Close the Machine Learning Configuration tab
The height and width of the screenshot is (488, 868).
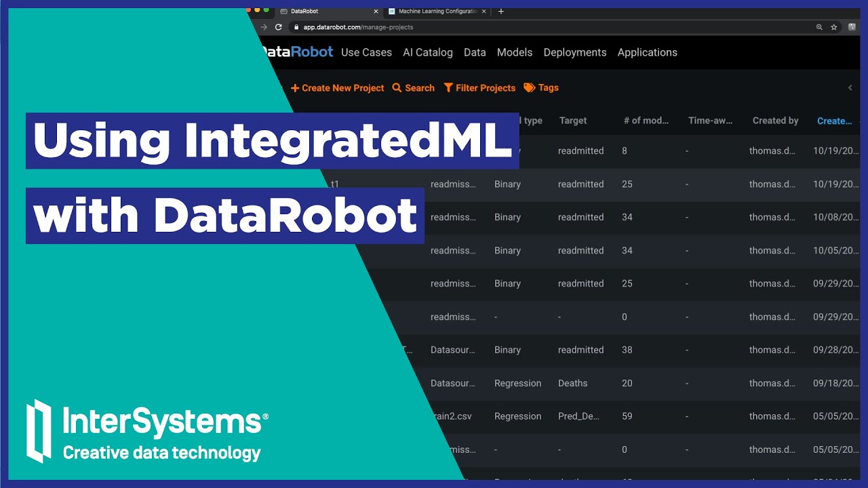(x=484, y=11)
